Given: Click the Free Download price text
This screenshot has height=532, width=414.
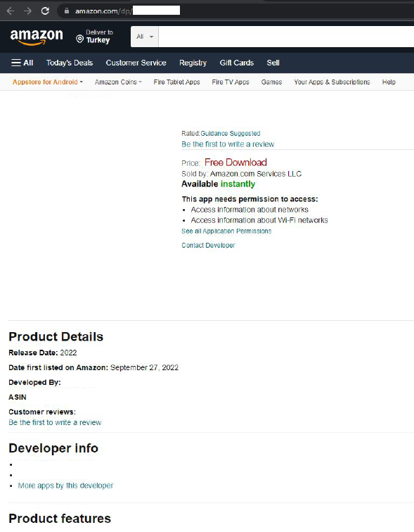Looking at the screenshot, I should [x=235, y=162].
